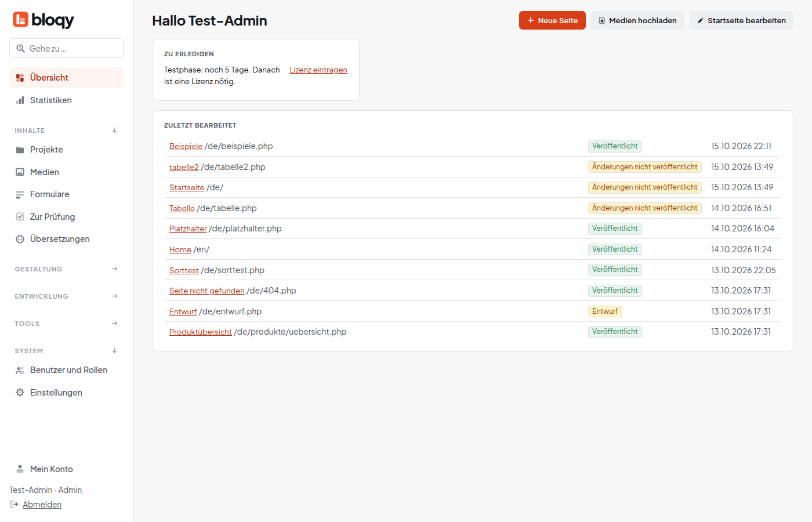Open Zur Prüfung via check icon
Viewport: 812px width, 522px height.
pos(20,217)
